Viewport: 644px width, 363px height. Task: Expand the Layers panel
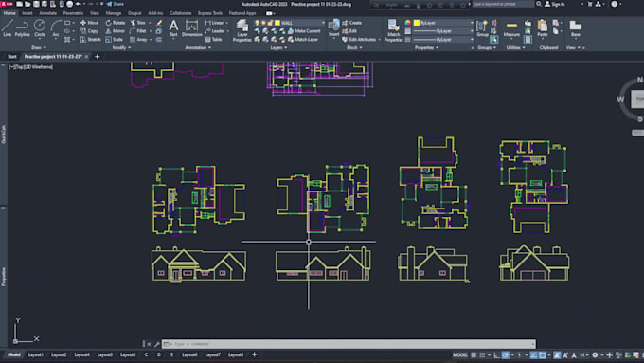[x=278, y=47]
